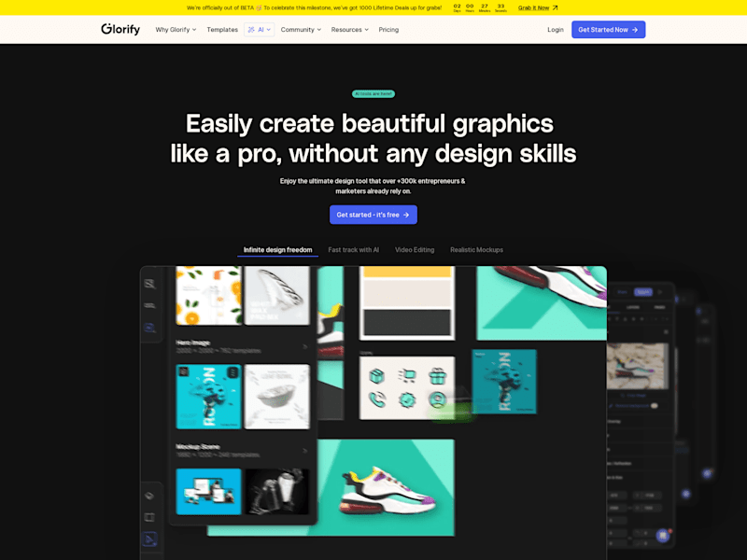Select the orange citrus pattern template thumbnail

pos(208,295)
